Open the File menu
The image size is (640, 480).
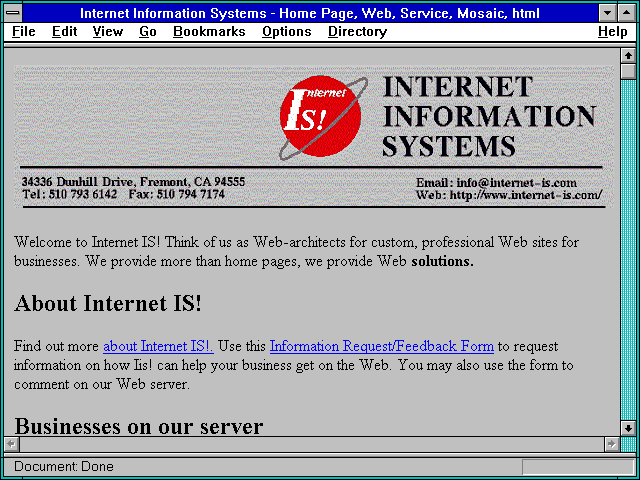24,32
